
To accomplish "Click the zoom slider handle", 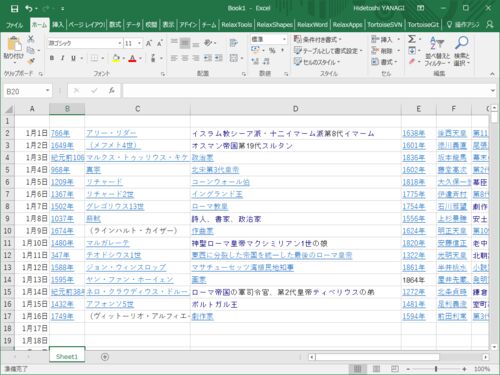I will pyautogui.click(x=436, y=369).
